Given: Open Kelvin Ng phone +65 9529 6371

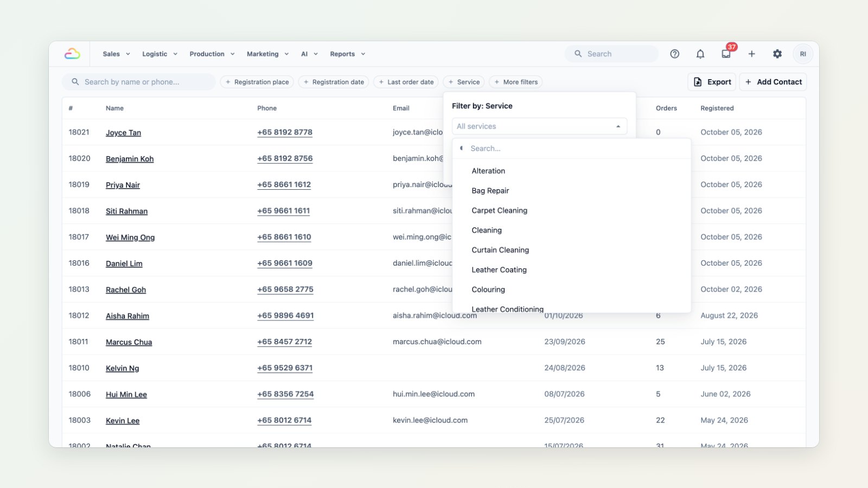Looking at the screenshot, I should pos(285,368).
